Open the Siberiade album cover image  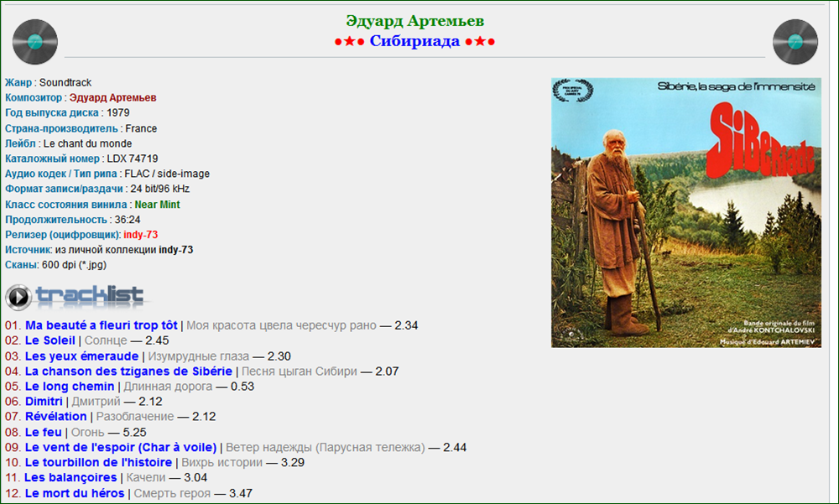click(x=686, y=213)
